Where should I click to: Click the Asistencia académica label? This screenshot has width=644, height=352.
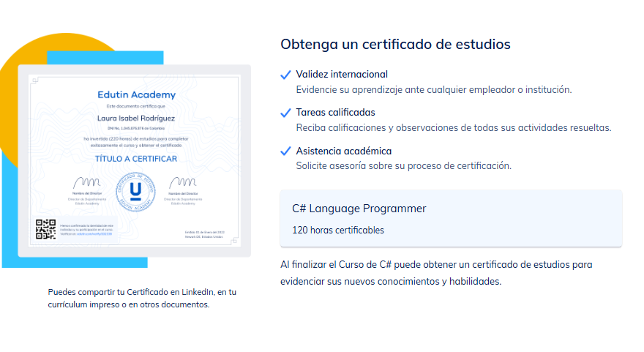[x=343, y=151]
